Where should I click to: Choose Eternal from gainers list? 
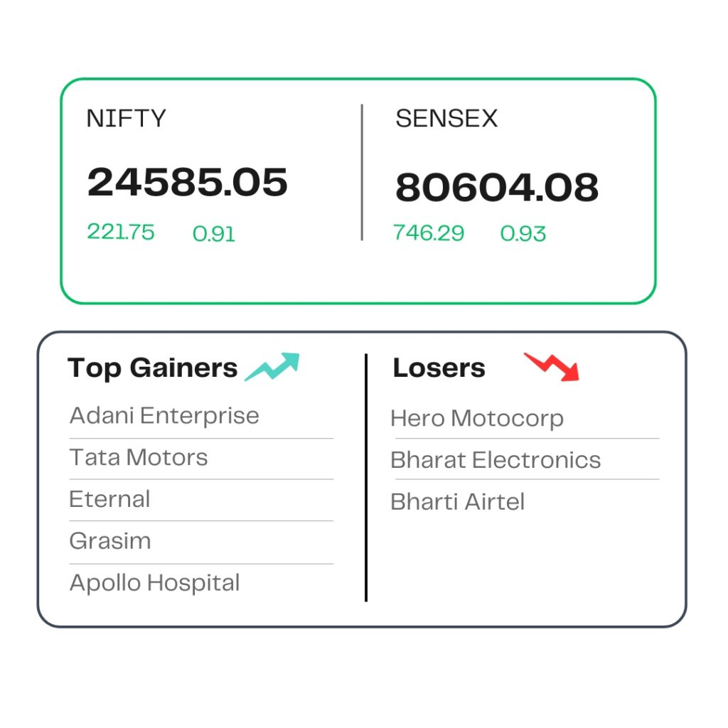109,499
